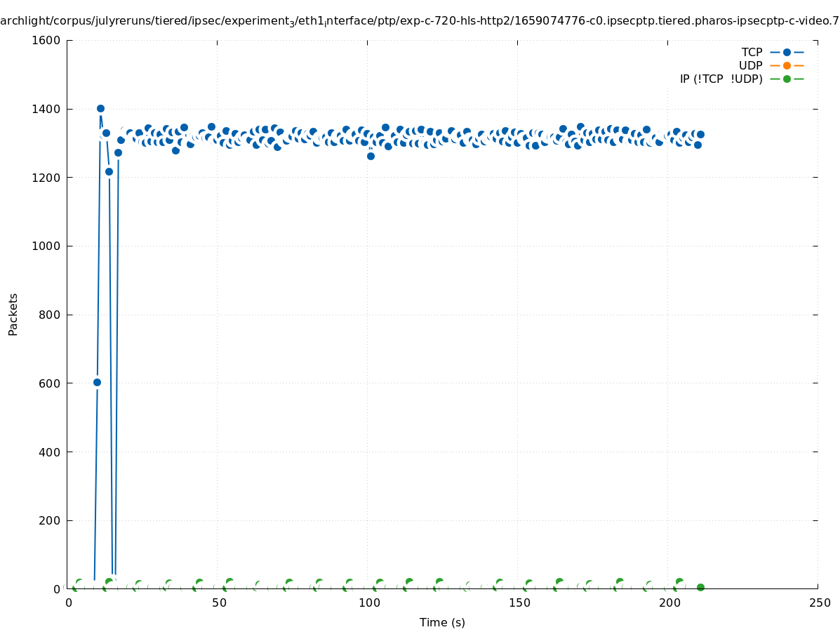Click the 100 tick label on x-axis
Viewport: 840px width, 632px height.
pos(368,603)
